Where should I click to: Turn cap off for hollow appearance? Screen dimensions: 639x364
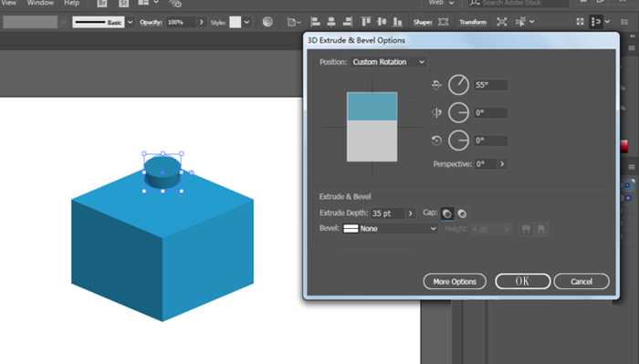(462, 213)
